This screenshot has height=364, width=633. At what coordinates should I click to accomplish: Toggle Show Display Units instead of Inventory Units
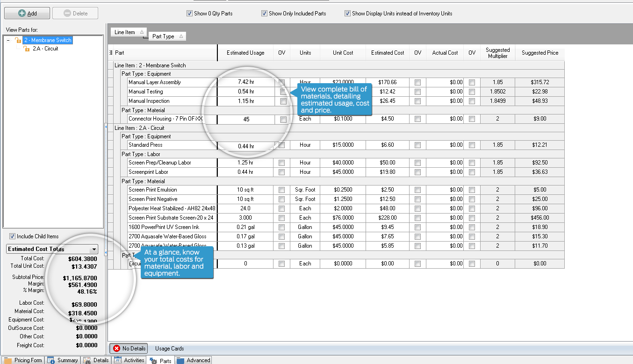347,14
